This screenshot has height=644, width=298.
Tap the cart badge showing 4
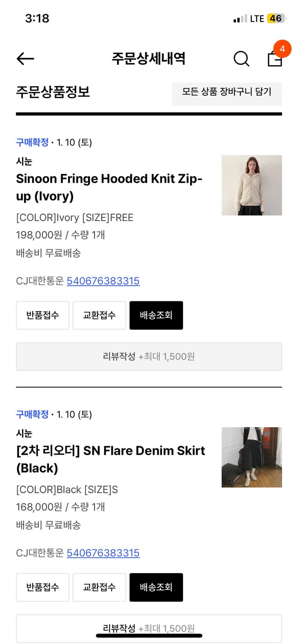pyautogui.click(x=282, y=49)
